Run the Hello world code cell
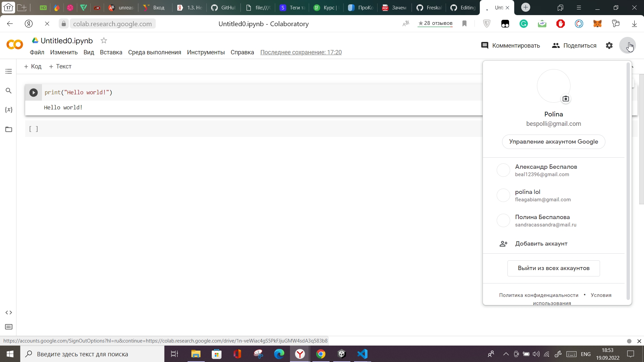Viewport: 644px width, 362px height. coord(33,93)
